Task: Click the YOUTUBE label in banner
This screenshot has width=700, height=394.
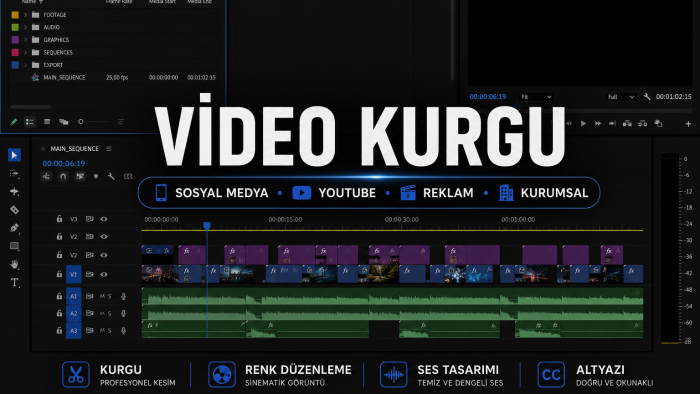Action: click(347, 193)
